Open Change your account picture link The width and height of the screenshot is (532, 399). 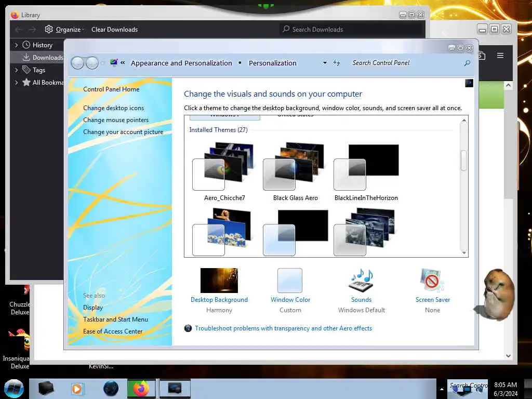click(x=123, y=132)
